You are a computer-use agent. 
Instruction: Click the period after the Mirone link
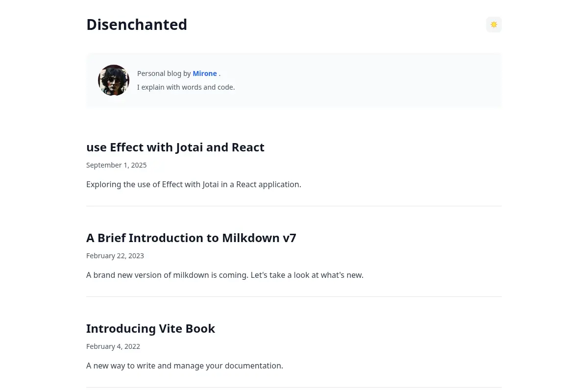tap(220, 74)
